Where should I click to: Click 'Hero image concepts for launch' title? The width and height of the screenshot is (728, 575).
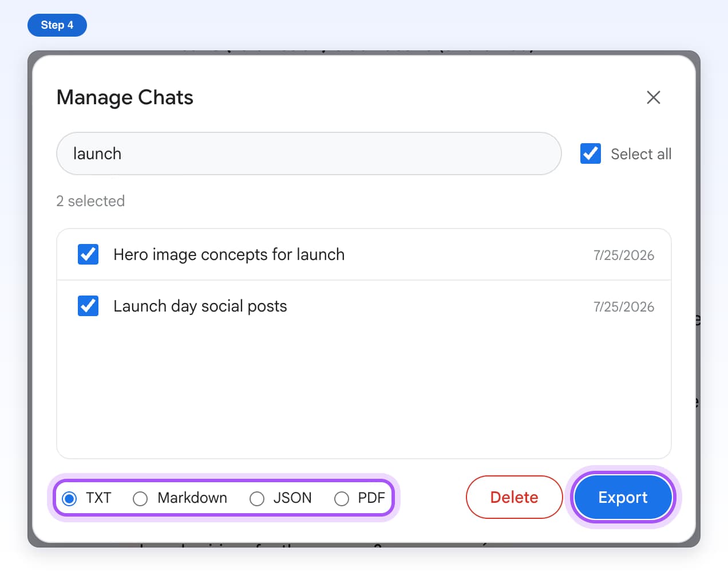click(x=229, y=254)
